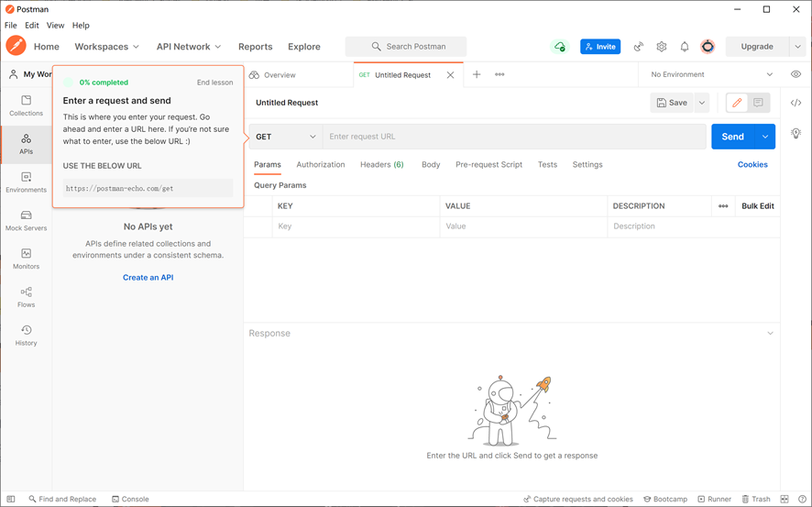Open the History sidebar panel

tap(26, 336)
